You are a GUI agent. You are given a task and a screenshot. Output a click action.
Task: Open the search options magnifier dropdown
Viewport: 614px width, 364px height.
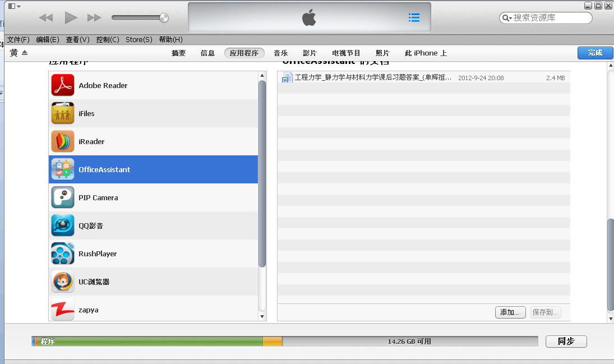507,17
